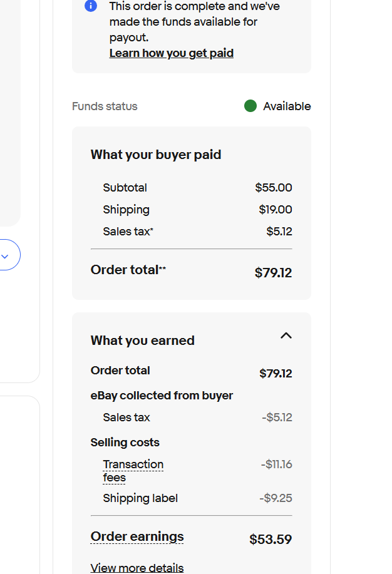Image resolution: width=392 pixels, height=574 pixels.
Task: Click the Selling costs subheading
Action: [x=125, y=443]
